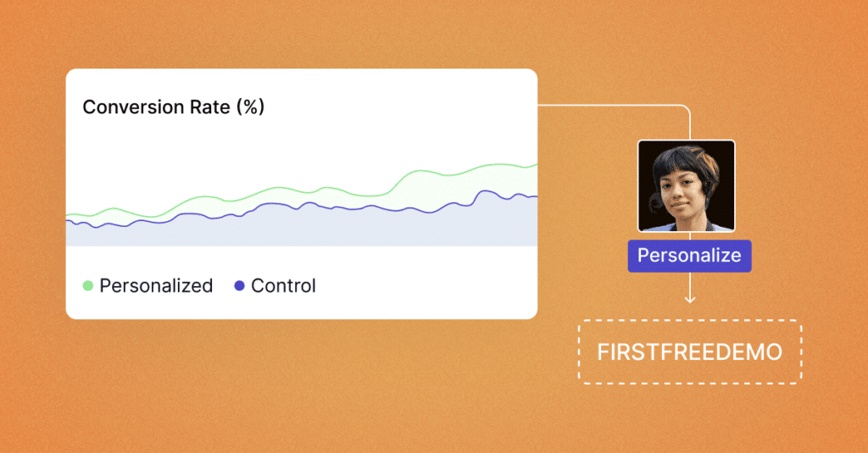Select the woman's avatar photo
Image resolution: width=868 pixels, height=453 pixels.
(x=687, y=185)
